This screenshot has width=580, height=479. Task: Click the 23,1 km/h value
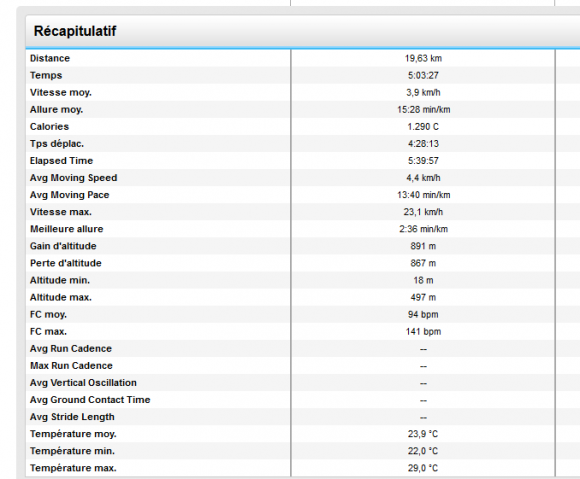pyautogui.click(x=423, y=212)
